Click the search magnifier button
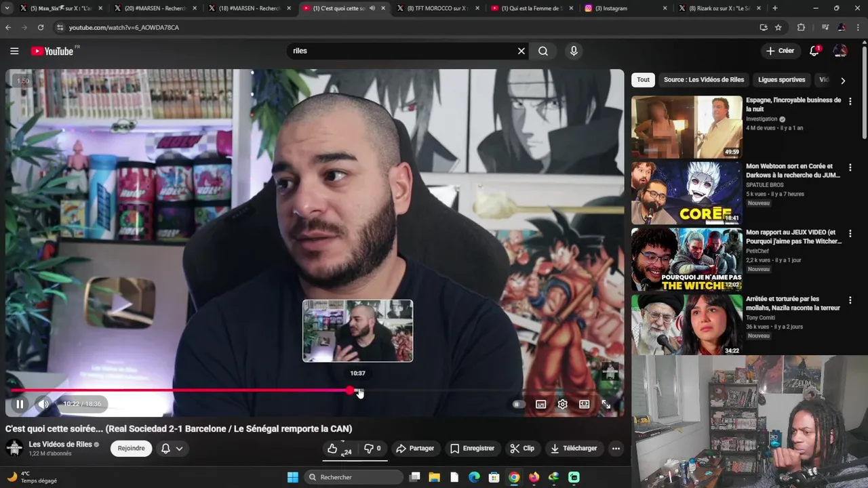 tap(543, 51)
